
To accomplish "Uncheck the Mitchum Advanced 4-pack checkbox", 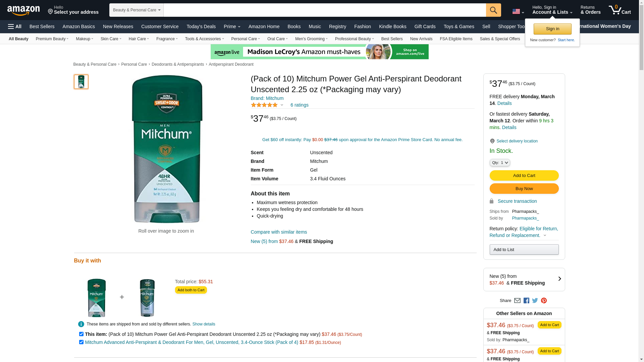I will 81,342.
